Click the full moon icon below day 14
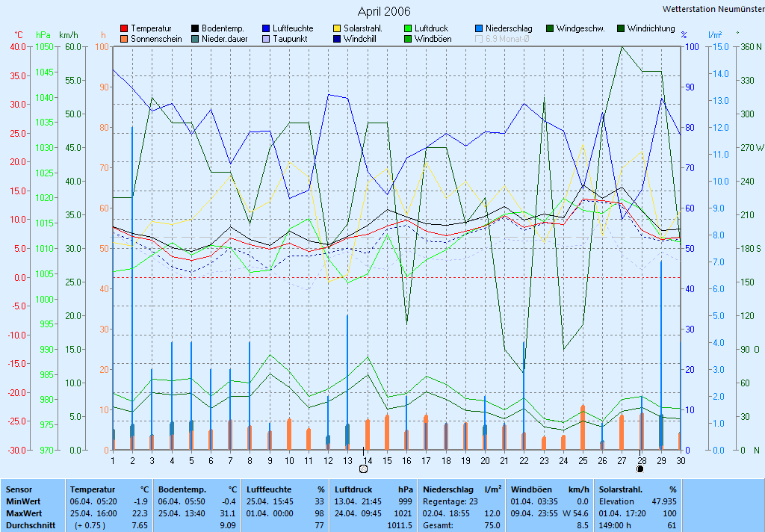 click(363, 469)
